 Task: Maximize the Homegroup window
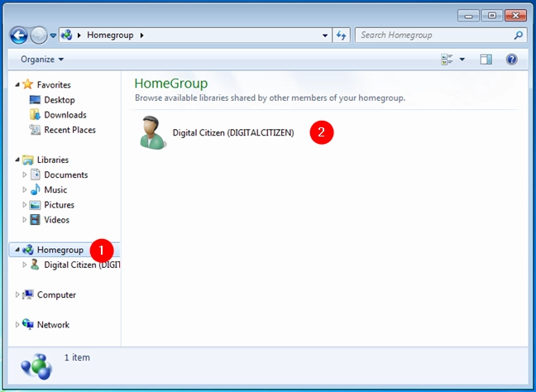pyautogui.click(x=492, y=16)
